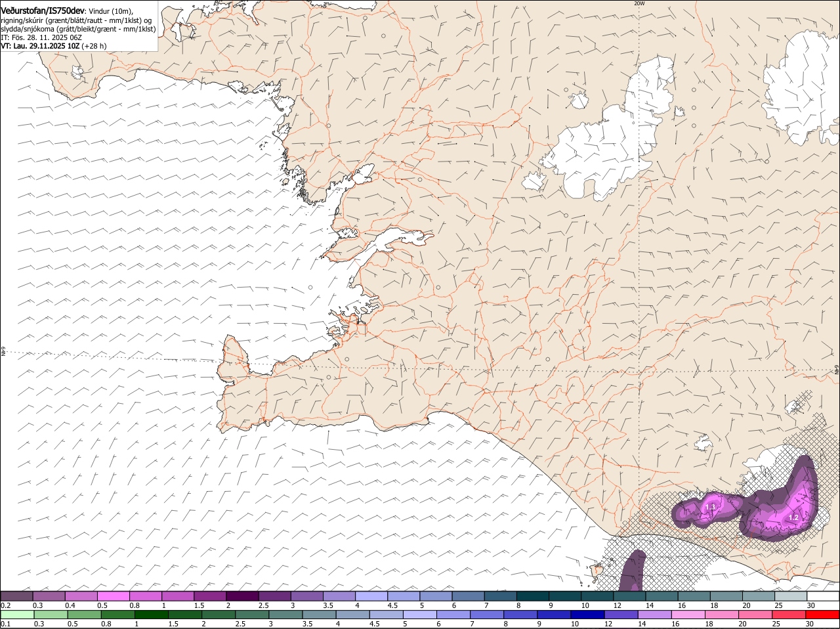Select the 16 light pink swatch in the rain scale
This screenshot has width=840, height=629.
pos(688,615)
